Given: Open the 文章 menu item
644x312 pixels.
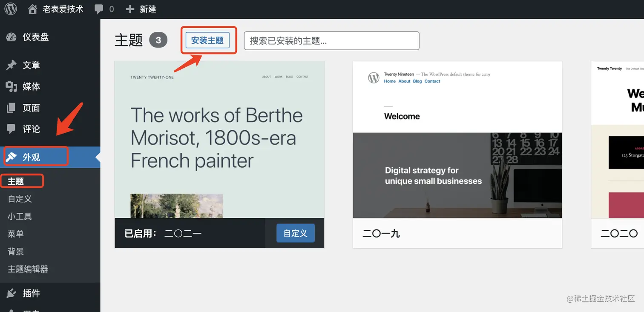Looking at the screenshot, I should coord(31,65).
